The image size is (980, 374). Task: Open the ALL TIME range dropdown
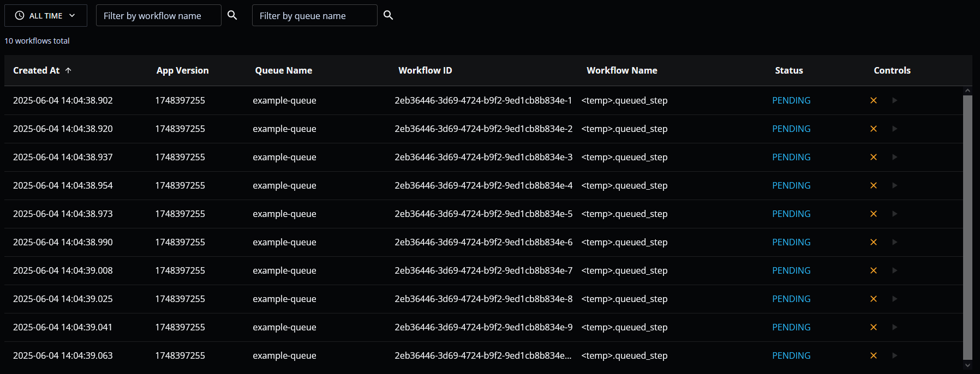(x=46, y=16)
